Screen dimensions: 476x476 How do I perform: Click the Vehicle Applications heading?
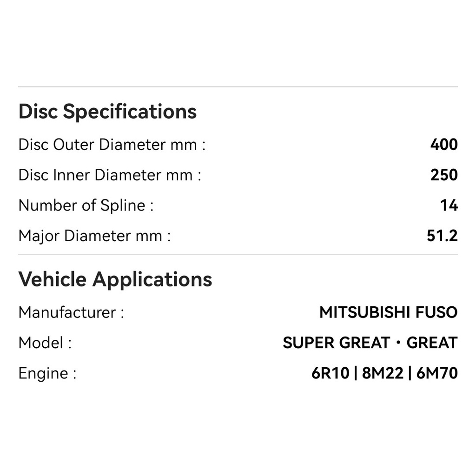(x=115, y=279)
